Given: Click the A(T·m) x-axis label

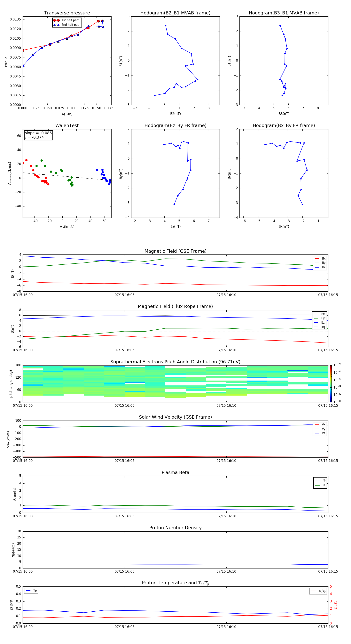Looking at the screenshot, I should (67, 114).
